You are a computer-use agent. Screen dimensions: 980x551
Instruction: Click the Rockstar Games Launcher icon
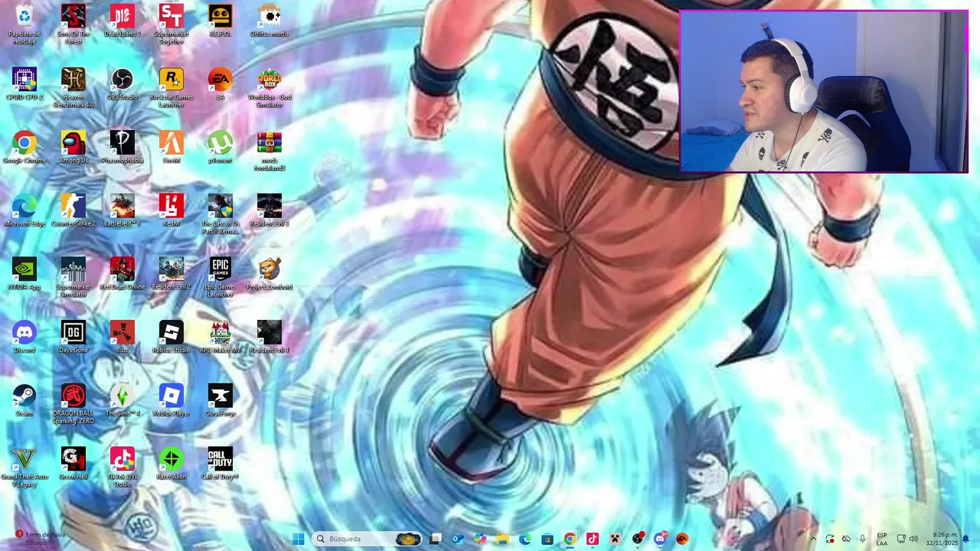(x=171, y=87)
